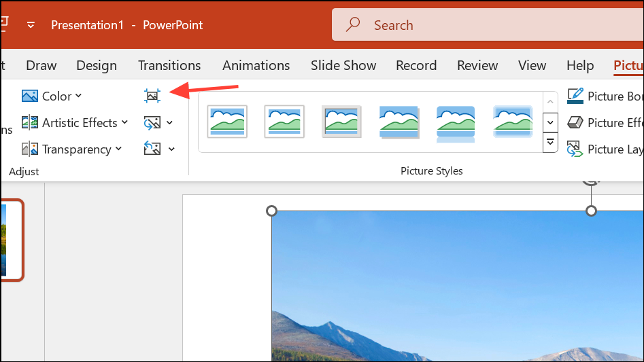
Task: Open the Customize Quick Access Toolbar arrow
Action: [x=31, y=25]
